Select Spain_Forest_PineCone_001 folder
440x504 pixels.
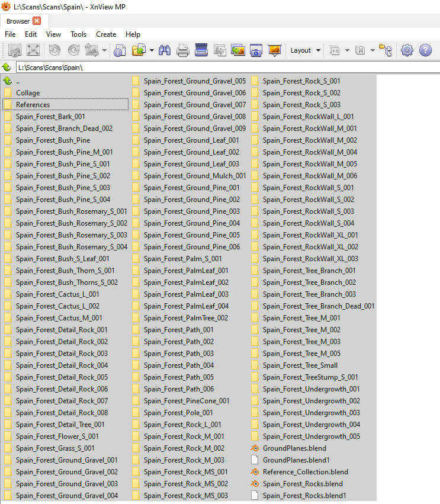click(x=189, y=401)
